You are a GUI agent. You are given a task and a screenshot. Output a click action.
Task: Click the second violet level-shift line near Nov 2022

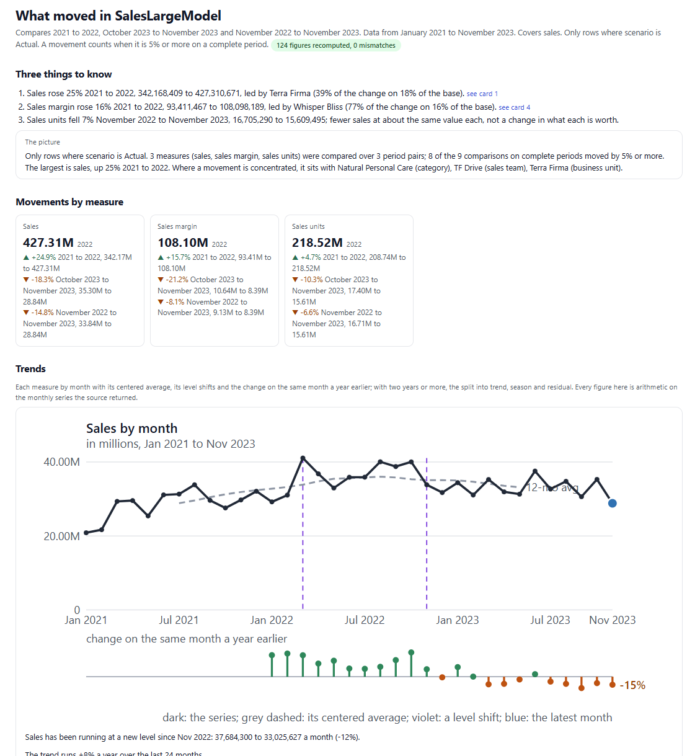[427, 533]
